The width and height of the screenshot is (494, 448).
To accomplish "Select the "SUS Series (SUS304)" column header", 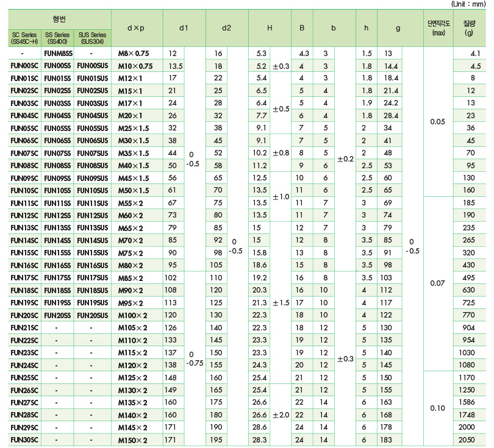I will 92,38.
